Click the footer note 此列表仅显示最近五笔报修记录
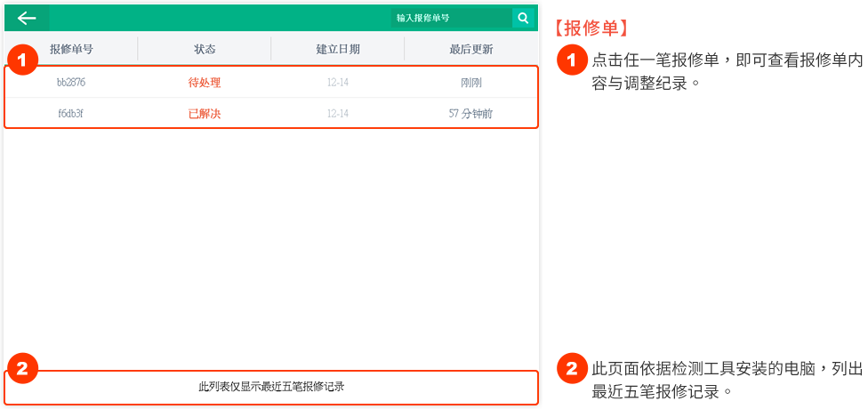This screenshot has height=409, width=868. (x=271, y=387)
